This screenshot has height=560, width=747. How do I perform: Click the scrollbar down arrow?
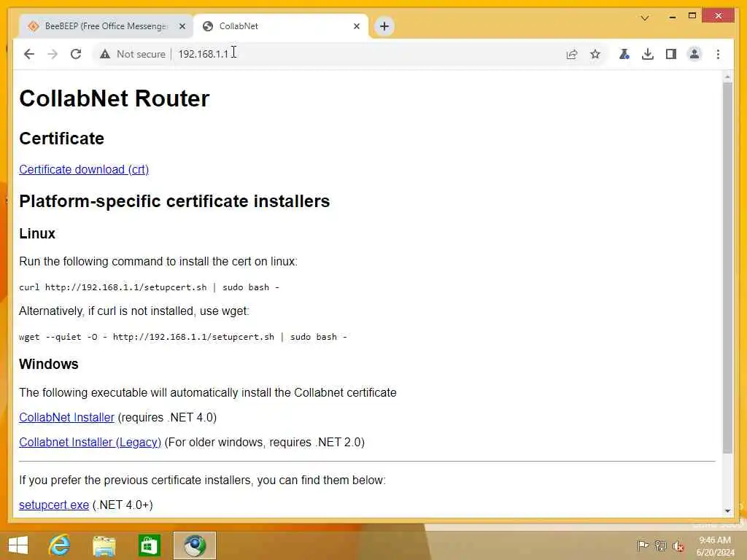tap(727, 510)
